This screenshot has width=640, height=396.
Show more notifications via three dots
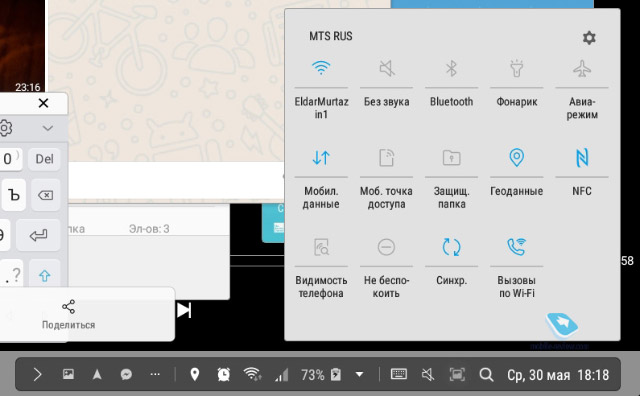click(x=155, y=374)
